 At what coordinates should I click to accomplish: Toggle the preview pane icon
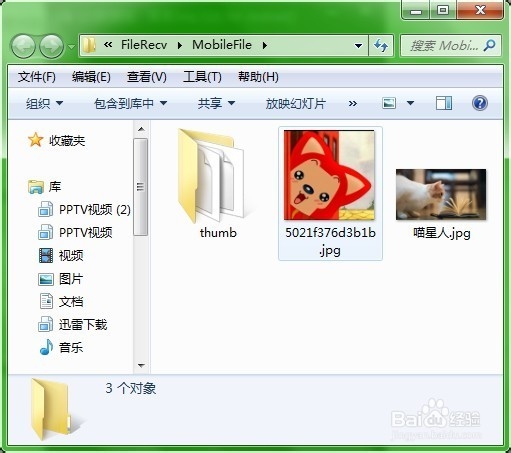pos(444,103)
